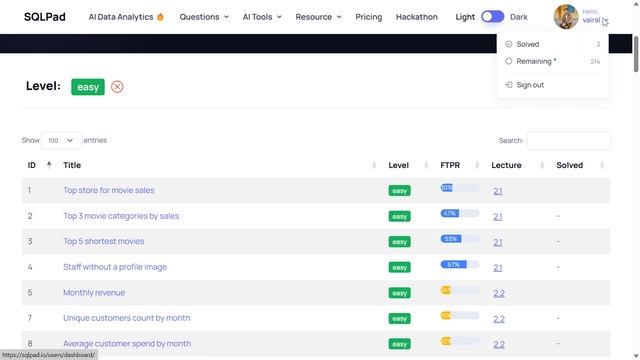Click ID cell 7 in the table
640x360 pixels.
tap(30, 318)
